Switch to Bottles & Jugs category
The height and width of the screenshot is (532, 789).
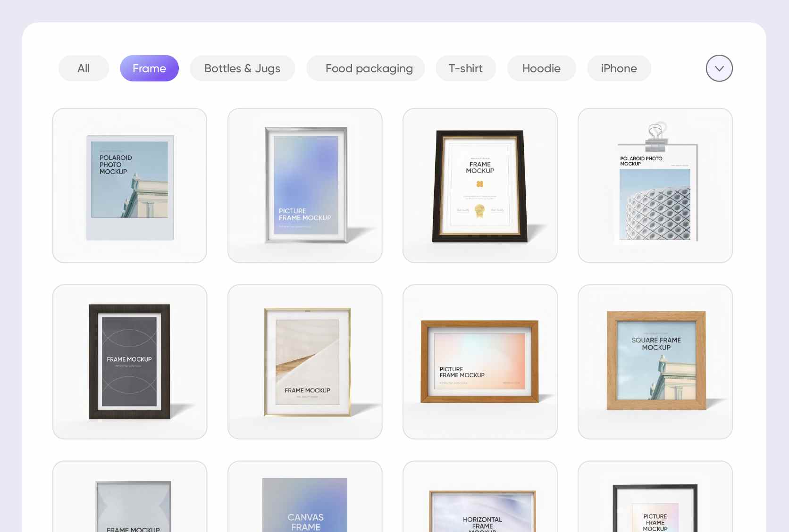click(x=242, y=68)
